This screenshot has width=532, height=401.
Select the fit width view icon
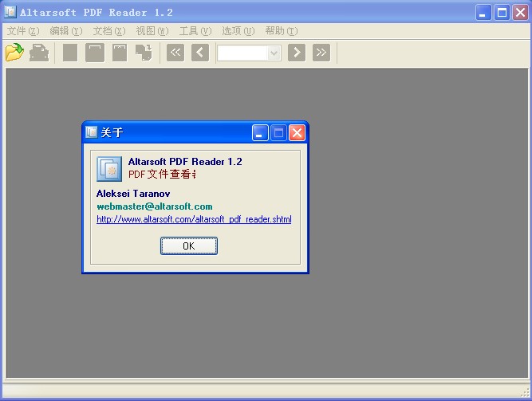click(120, 53)
